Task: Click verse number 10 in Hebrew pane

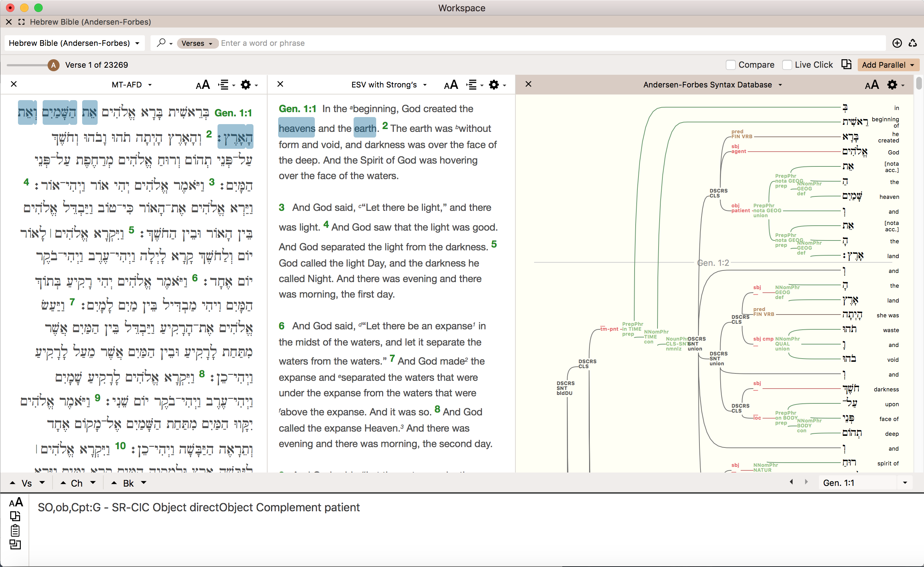Action: pyautogui.click(x=120, y=446)
